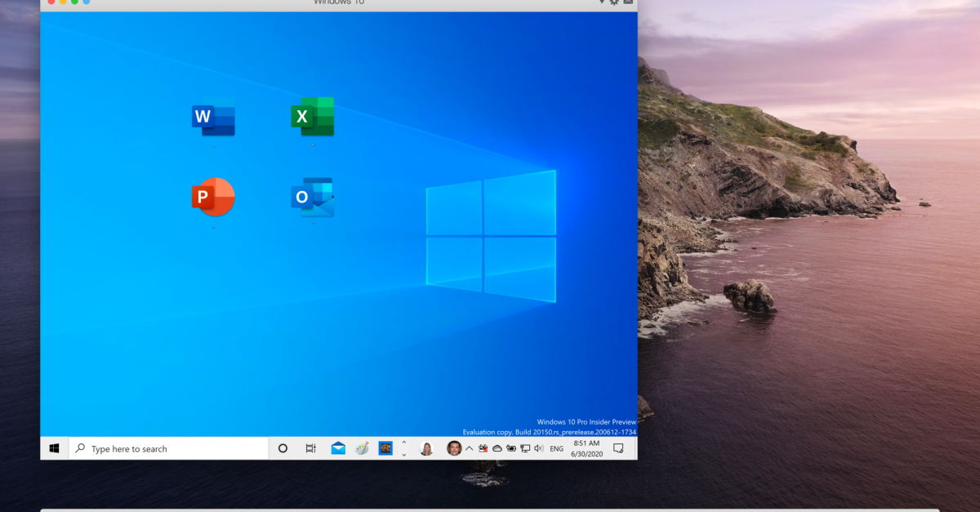Open the Excel desktop shortcut
The width and height of the screenshot is (980, 512).
click(x=313, y=117)
